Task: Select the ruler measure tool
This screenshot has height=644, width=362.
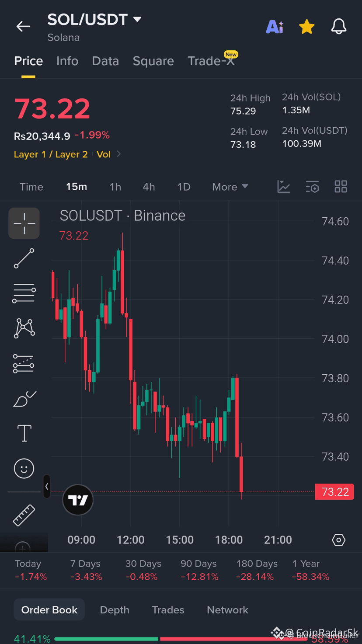Action: pos(24,515)
